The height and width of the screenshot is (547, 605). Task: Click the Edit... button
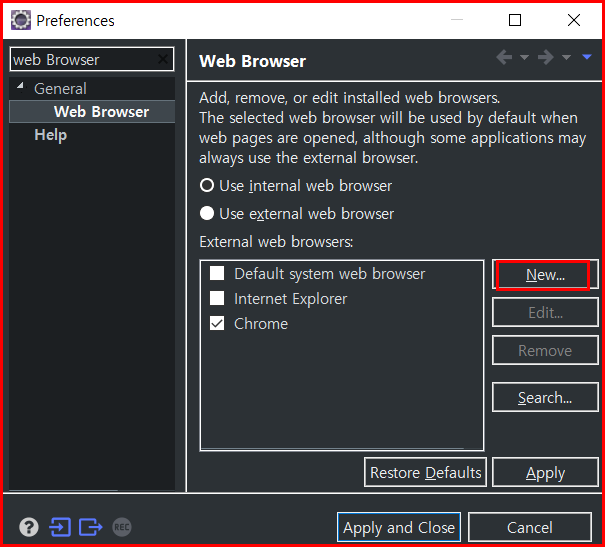pyautogui.click(x=545, y=312)
